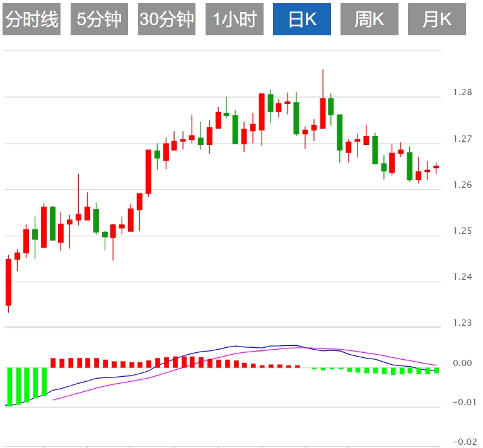Click the last candlestick on the right
This screenshot has height=448, width=483.
(436, 167)
